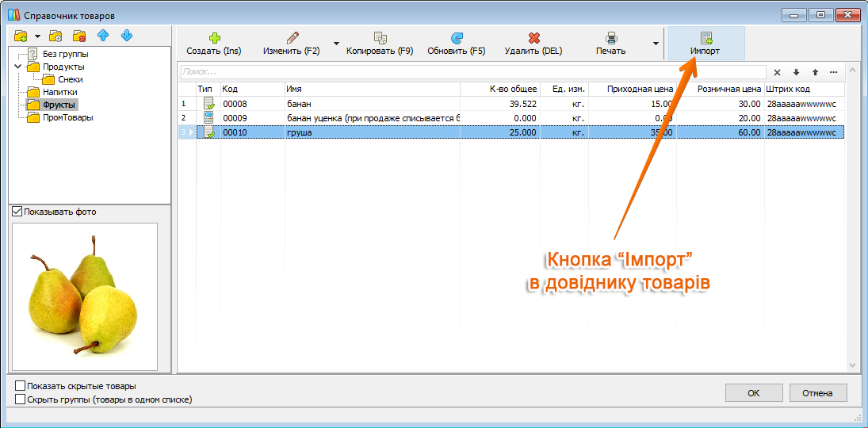Clear search with the X icon
This screenshot has height=428, width=868.
click(777, 73)
